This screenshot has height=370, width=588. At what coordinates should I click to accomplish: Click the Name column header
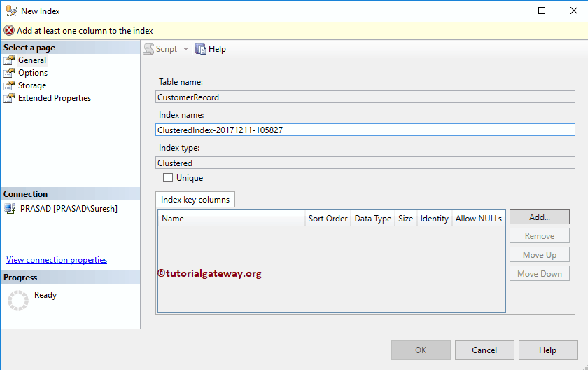232,219
